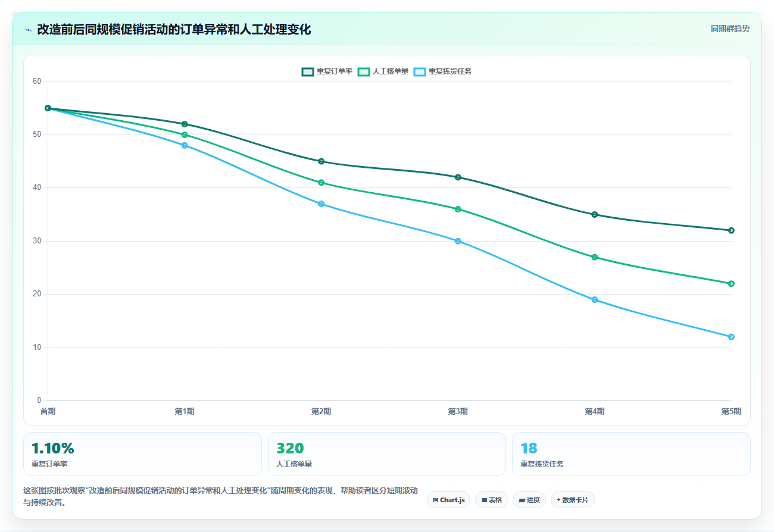Click the shared starting data point at 首期

pos(48,108)
